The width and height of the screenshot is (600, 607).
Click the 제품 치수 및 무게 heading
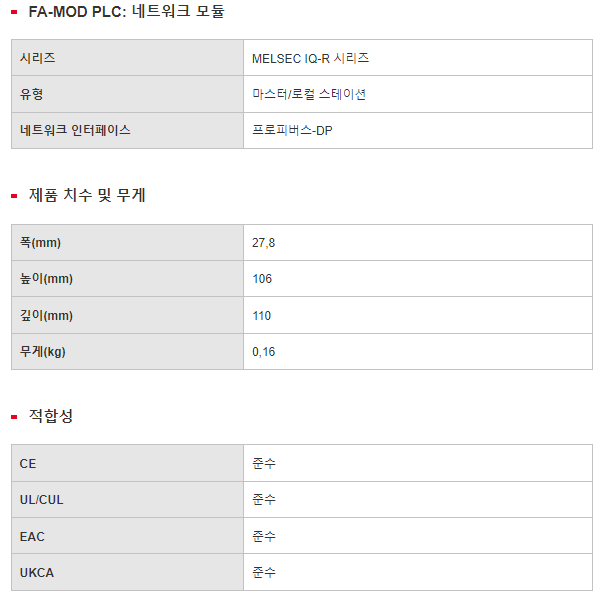[87, 195]
